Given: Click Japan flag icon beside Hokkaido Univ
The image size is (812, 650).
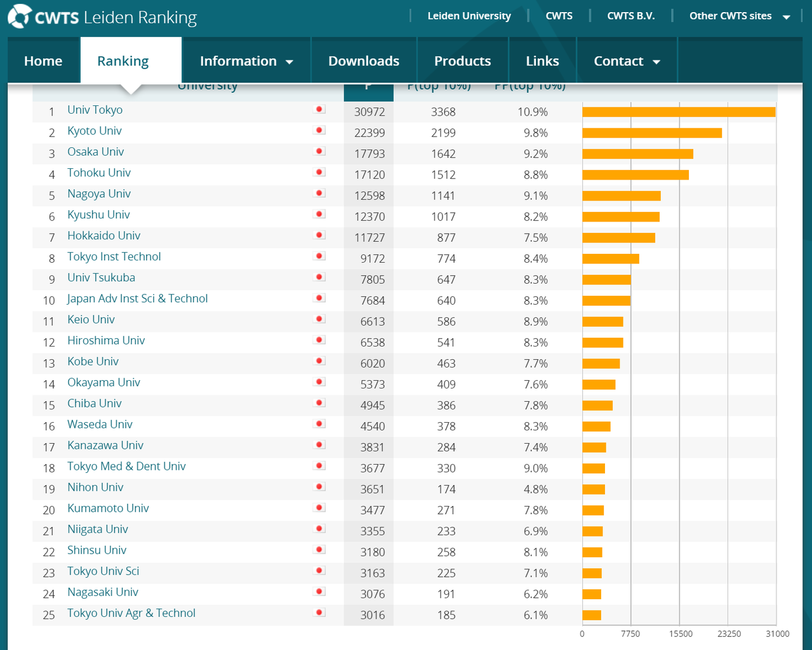Looking at the screenshot, I should pos(320,235).
